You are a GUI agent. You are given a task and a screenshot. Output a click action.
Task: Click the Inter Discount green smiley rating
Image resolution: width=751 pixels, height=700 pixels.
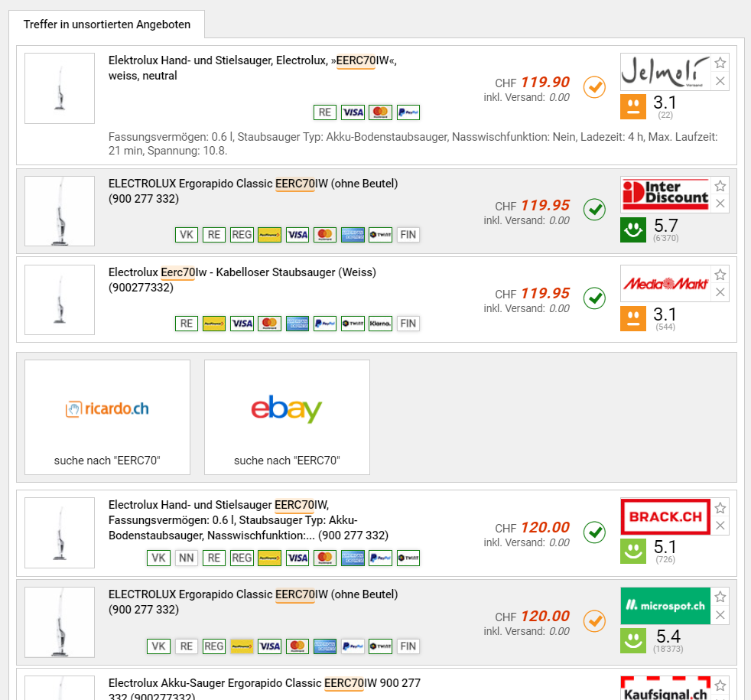coord(633,230)
